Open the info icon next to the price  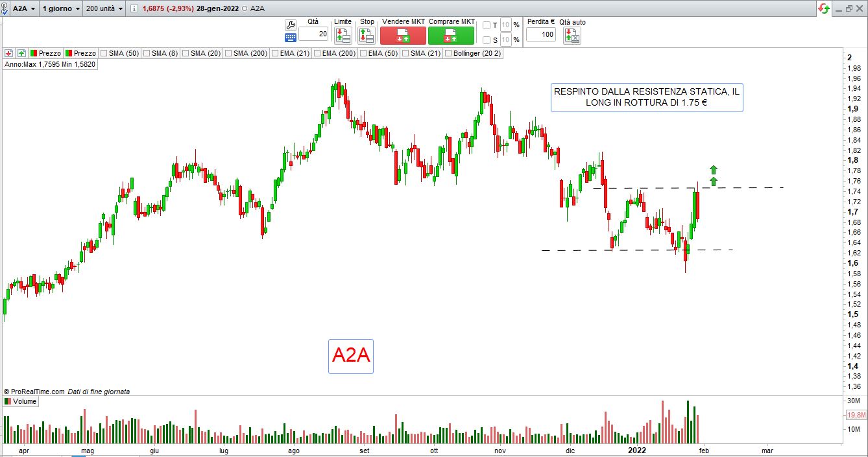tap(134, 9)
